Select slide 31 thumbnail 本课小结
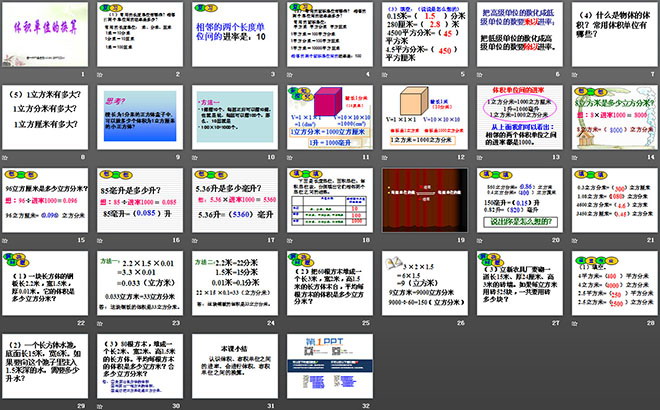 235,366
